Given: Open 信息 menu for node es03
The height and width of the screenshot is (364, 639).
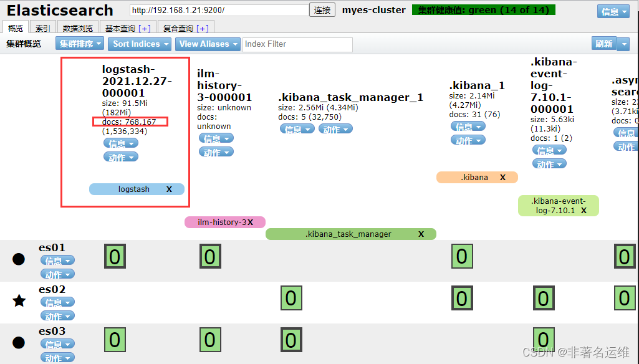Looking at the screenshot, I should pyautogui.click(x=57, y=344).
